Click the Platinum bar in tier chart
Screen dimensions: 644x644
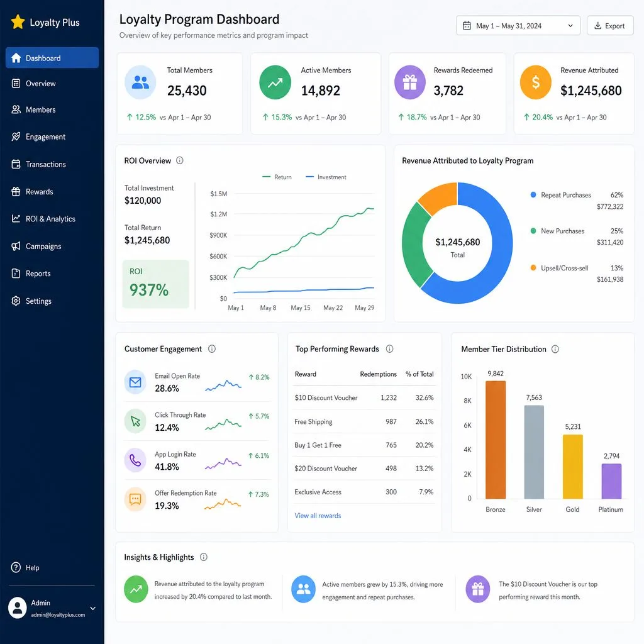[611, 481]
